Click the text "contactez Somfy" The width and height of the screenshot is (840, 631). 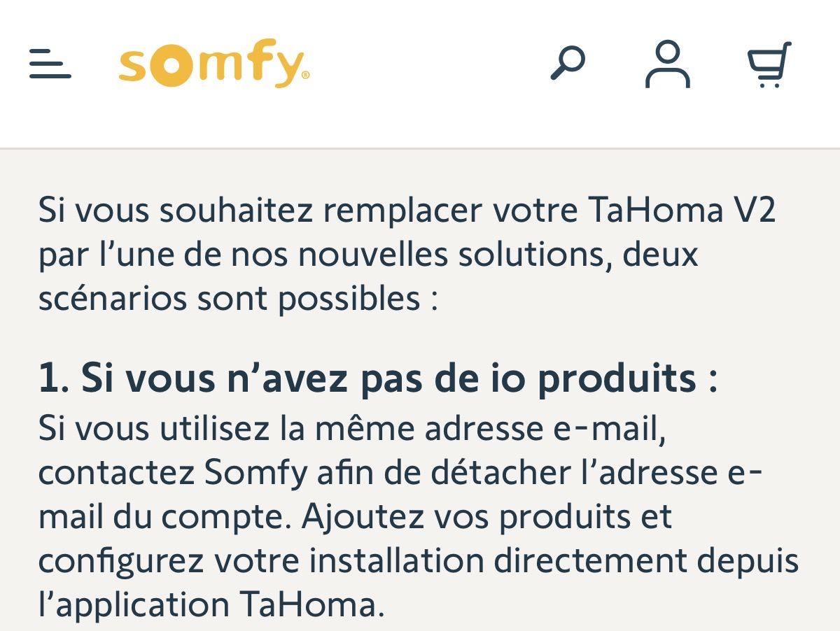click(x=173, y=473)
